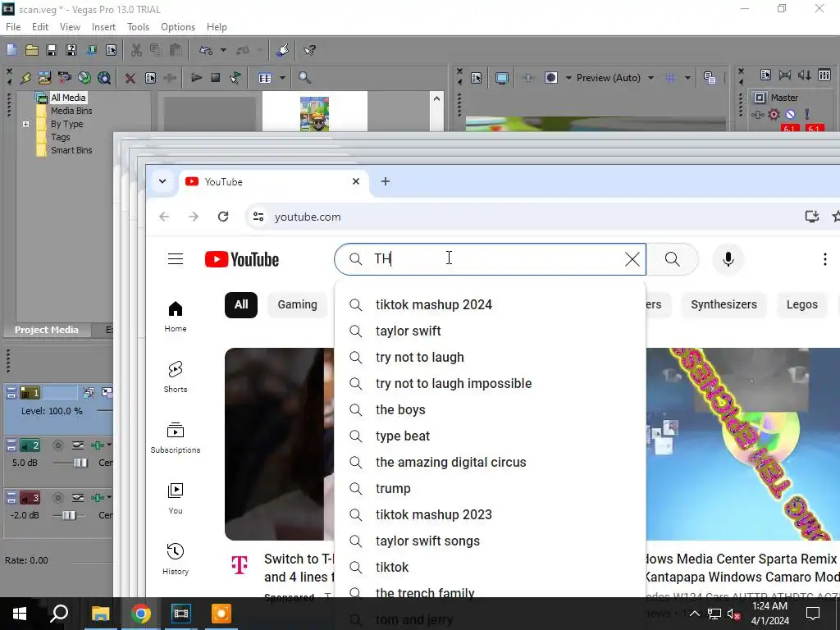840x630 pixels.
Task: Click Undo arrow icon in Vegas toolbar
Action: click(x=206, y=50)
